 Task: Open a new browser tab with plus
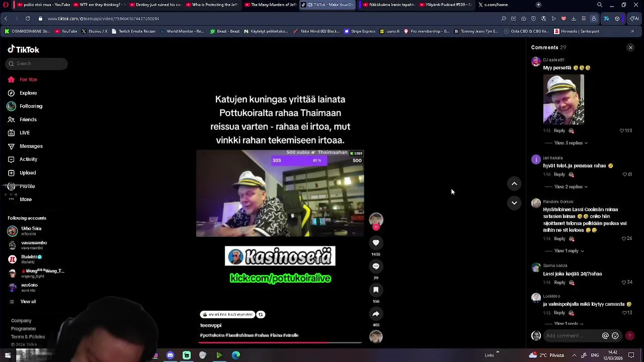(x=538, y=5)
